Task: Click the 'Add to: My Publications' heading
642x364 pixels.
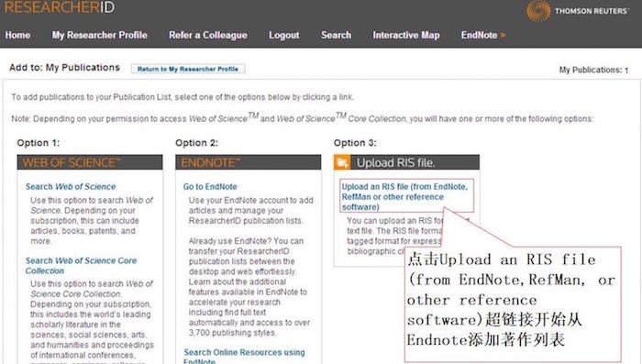Action: (65, 68)
